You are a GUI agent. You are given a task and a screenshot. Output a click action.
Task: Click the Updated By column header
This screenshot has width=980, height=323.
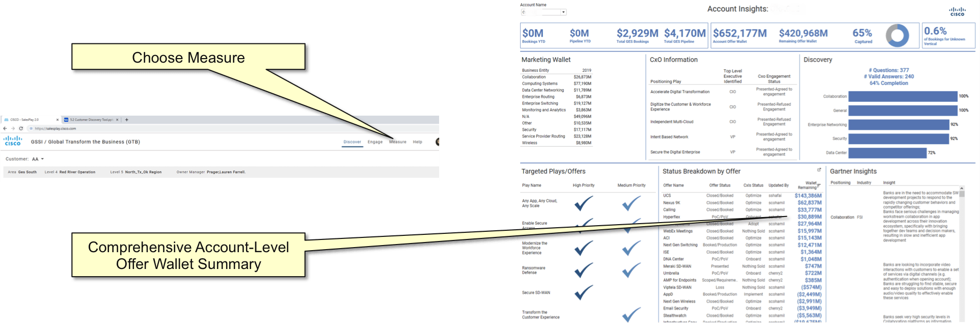(778, 185)
